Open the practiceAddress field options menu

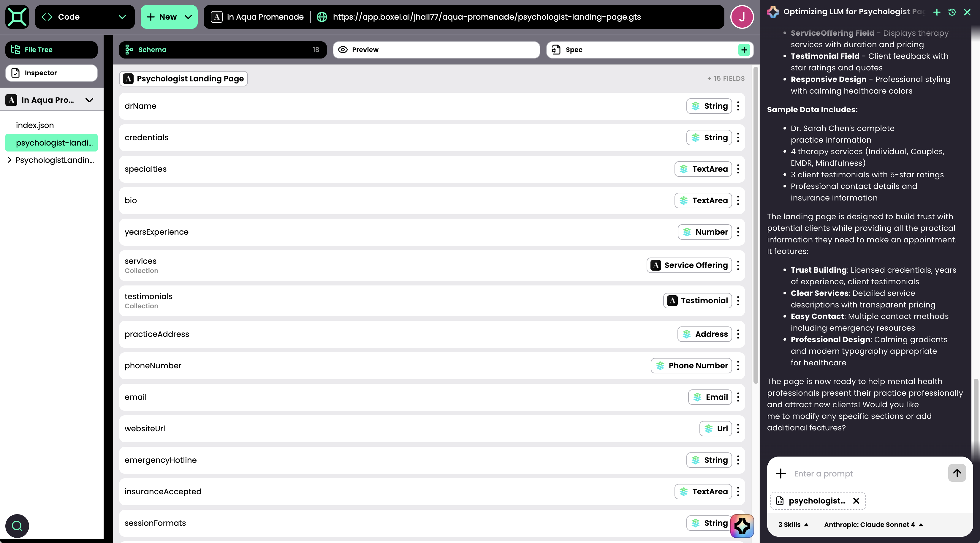click(x=738, y=334)
